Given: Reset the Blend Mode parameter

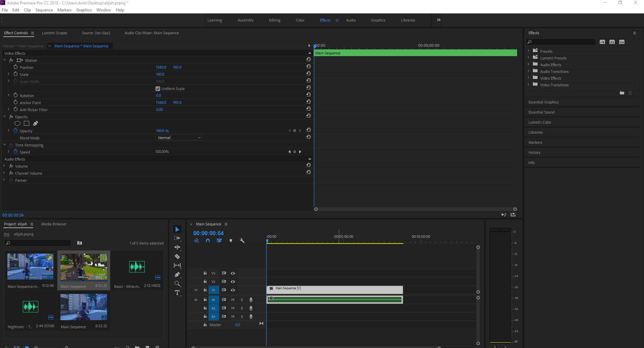Looking at the screenshot, I should click(308, 137).
